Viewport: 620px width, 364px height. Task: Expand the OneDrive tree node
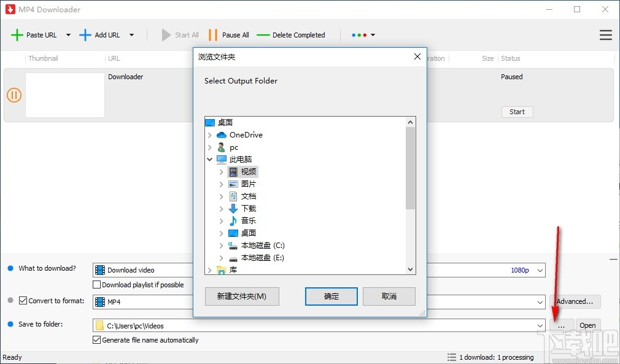point(211,134)
